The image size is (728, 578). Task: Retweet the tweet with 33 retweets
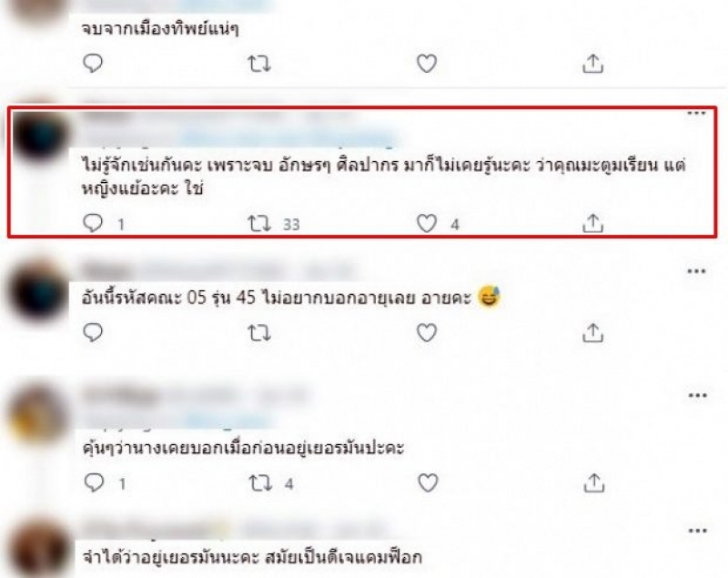(258, 224)
